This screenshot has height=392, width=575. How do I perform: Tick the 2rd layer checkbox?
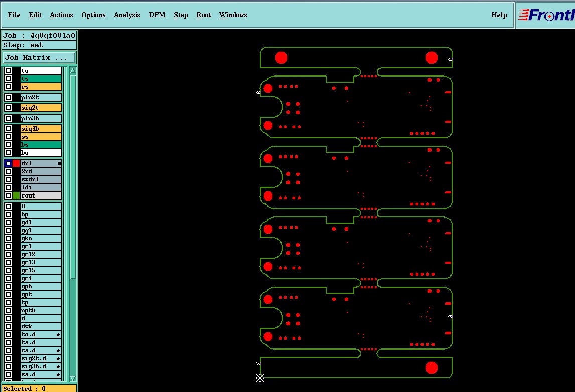click(x=8, y=171)
